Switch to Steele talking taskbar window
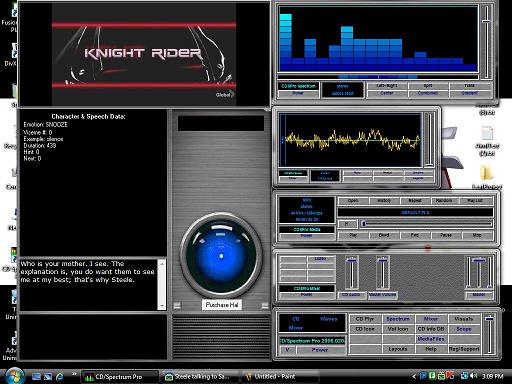Image resolution: width=512 pixels, height=384 pixels. pyautogui.click(x=199, y=377)
